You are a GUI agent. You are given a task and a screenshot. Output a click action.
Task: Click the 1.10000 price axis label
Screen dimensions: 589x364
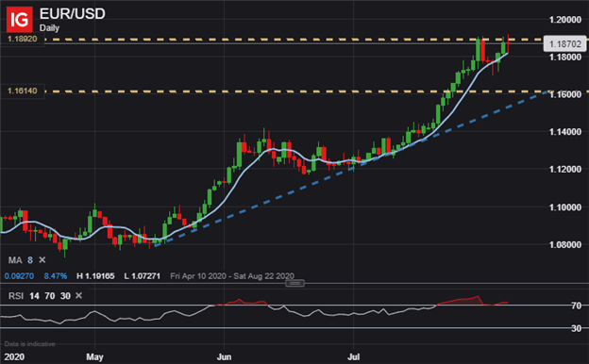[x=565, y=207]
